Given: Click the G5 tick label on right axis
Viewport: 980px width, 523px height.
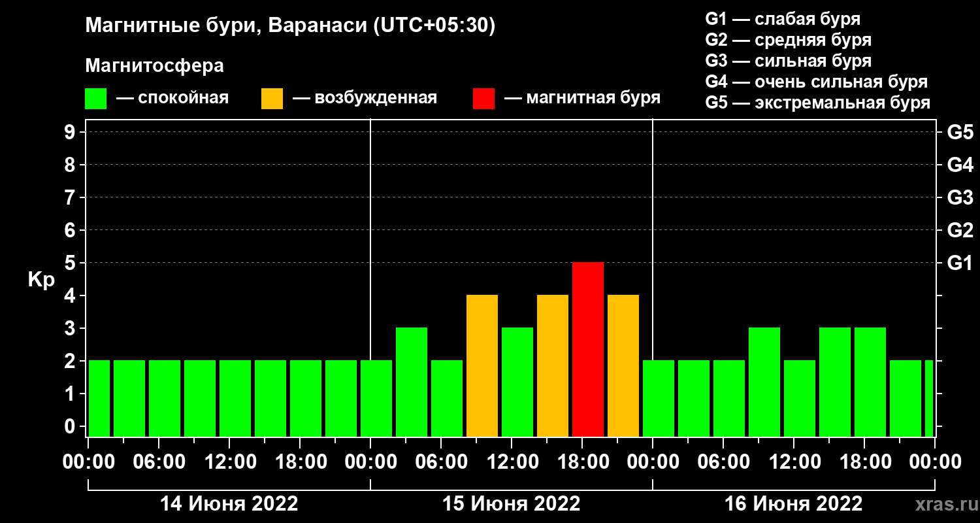Looking at the screenshot, I should click(960, 132).
